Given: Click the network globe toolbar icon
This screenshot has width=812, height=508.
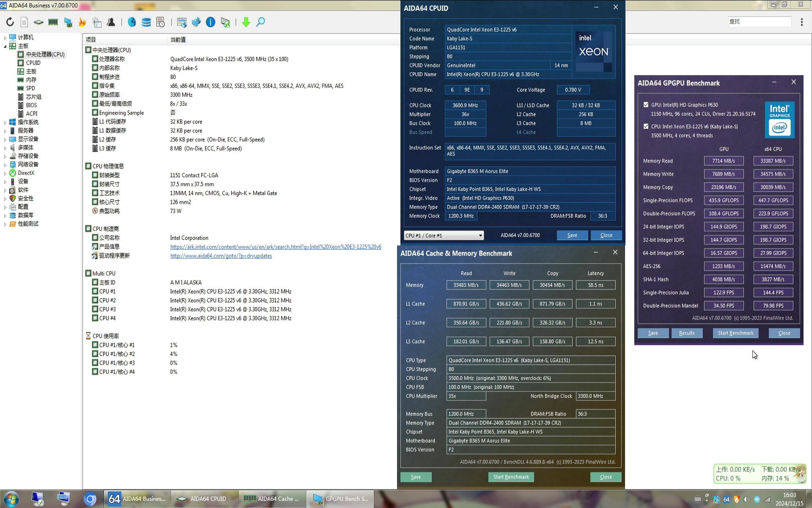Looking at the screenshot, I should 196,22.
